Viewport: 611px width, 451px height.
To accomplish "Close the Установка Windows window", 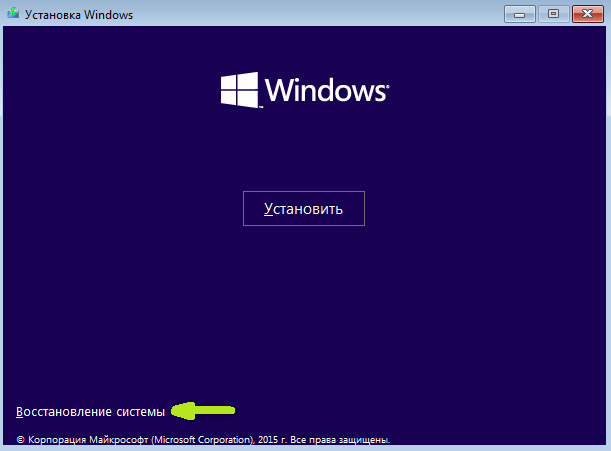I will [588, 14].
